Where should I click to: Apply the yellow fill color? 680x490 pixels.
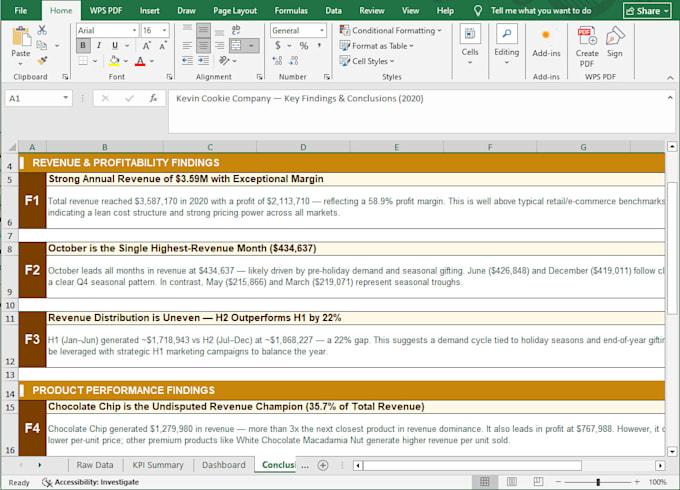pos(114,61)
